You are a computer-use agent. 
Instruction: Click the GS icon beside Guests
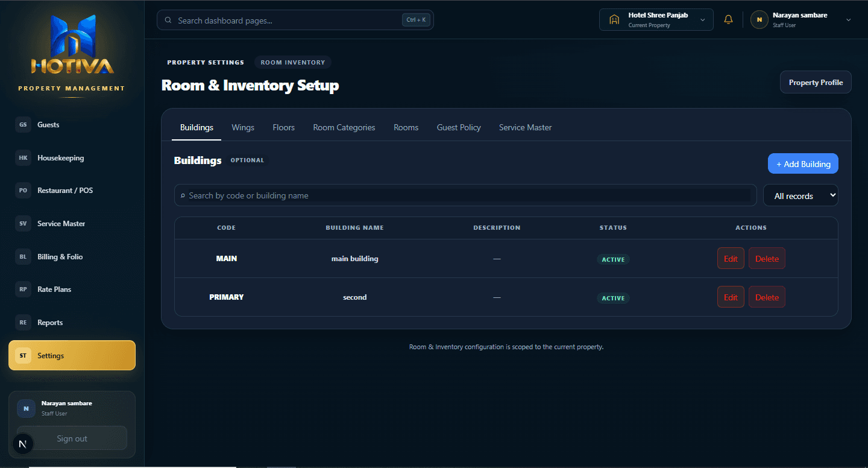coord(23,125)
